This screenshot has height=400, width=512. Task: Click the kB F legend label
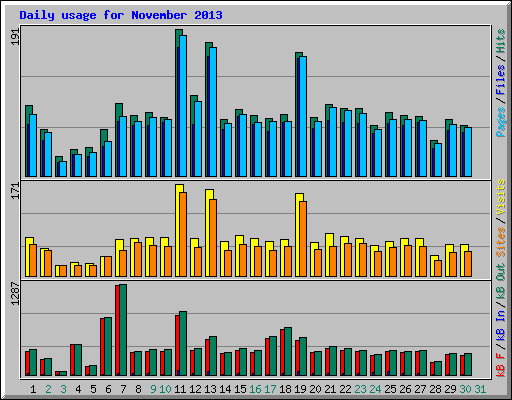(500, 364)
